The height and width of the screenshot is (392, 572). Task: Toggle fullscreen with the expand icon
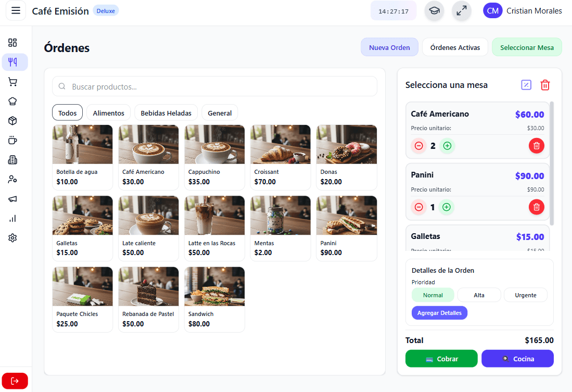(461, 10)
